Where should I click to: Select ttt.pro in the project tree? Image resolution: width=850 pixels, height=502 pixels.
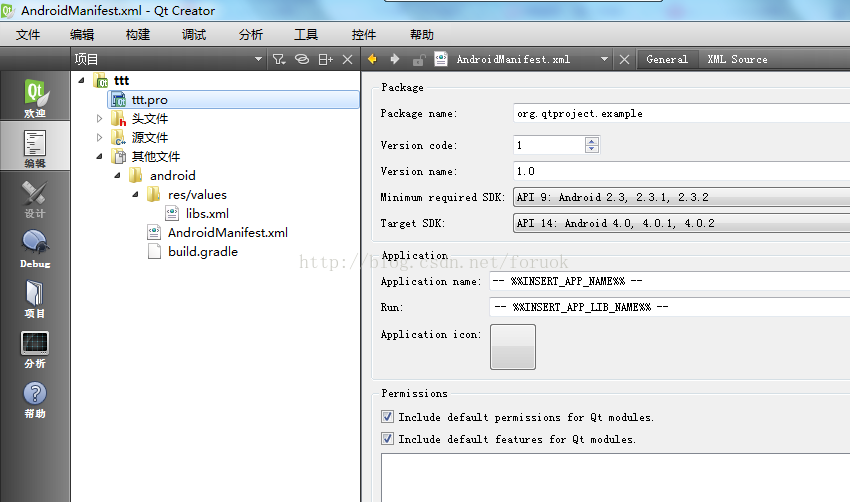[x=234, y=100]
